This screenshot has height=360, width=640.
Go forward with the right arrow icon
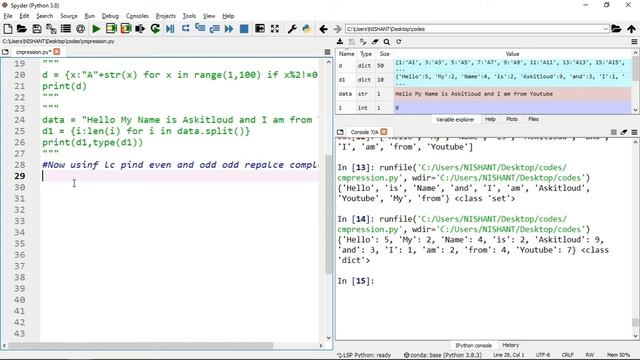[x=337, y=29]
